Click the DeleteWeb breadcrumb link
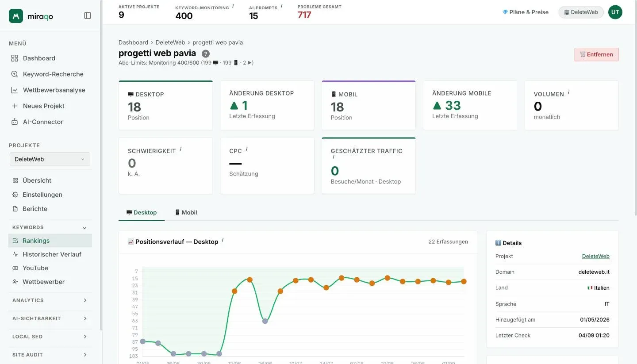This screenshot has width=637, height=364. click(170, 42)
